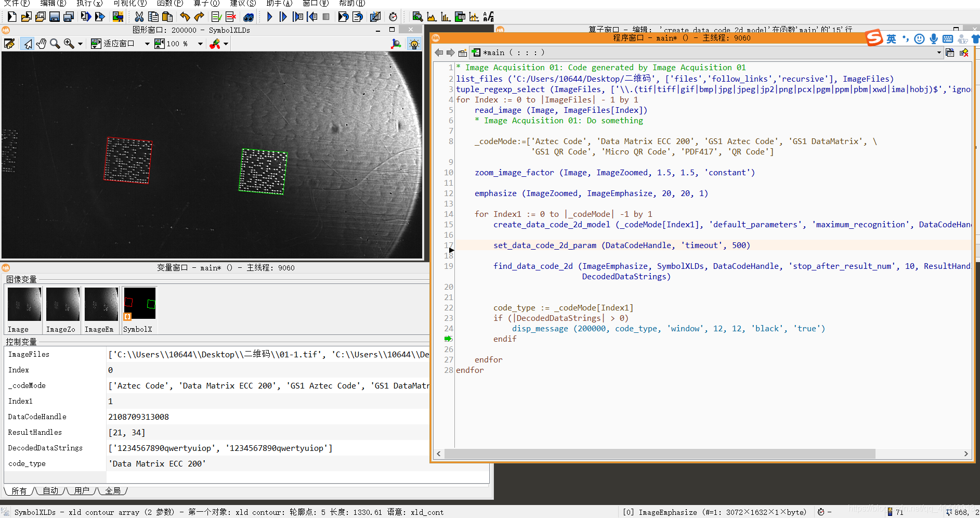Image resolution: width=980 pixels, height=518 pixels.
Task: Click the program window horizontal scrollbar
Action: pos(659,454)
